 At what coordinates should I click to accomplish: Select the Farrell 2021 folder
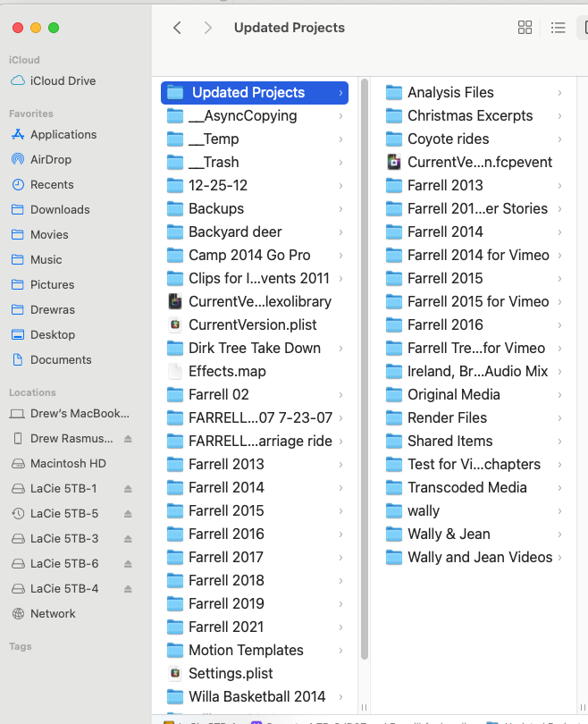click(x=255, y=627)
